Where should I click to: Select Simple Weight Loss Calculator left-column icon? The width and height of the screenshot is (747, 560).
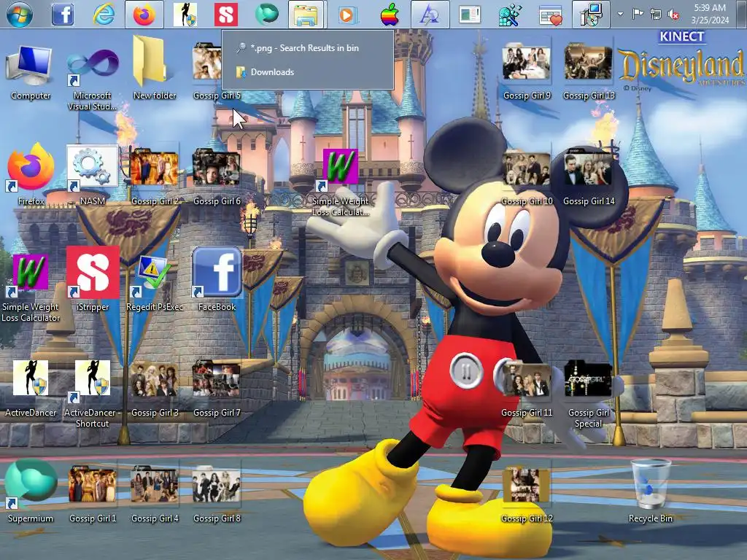point(31,287)
